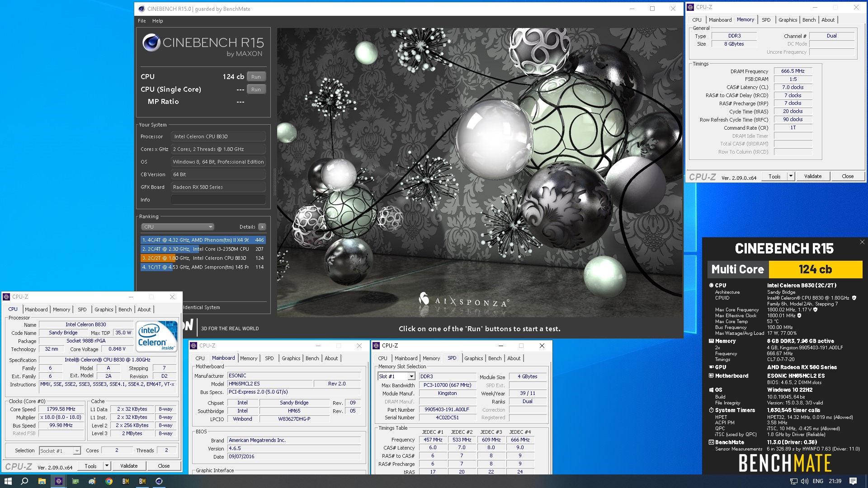Viewport: 868px width, 488px height.
Task: Switch to Bench tab in CPU-Z Memory window
Action: tap(809, 20)
